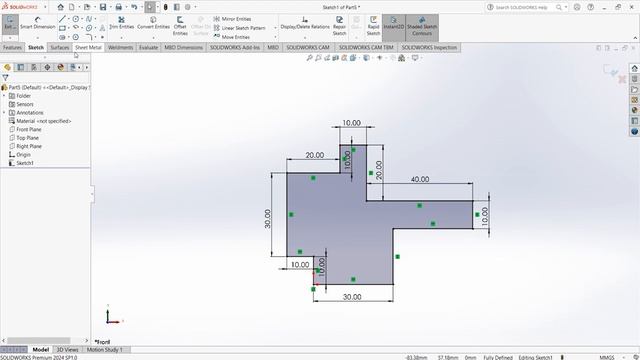This screenshot has height=360, width=640.
Task: Click the Home icon in top toolbar
Action: [x=60, y=7]
